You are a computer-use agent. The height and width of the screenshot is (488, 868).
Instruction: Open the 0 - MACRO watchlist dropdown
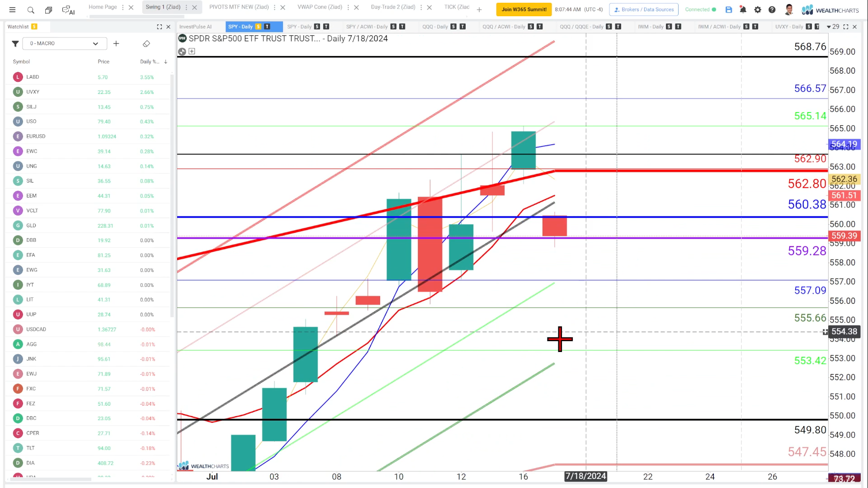tap(65, 43)
